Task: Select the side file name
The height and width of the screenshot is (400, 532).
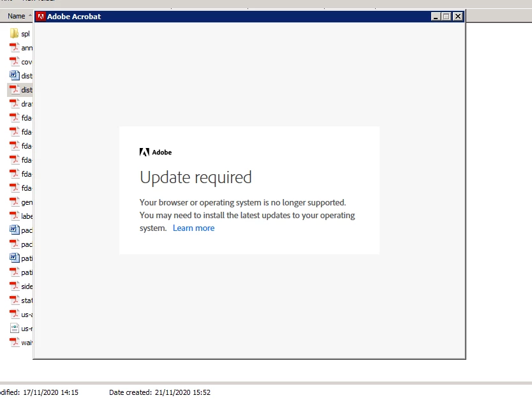Action: 27,286
